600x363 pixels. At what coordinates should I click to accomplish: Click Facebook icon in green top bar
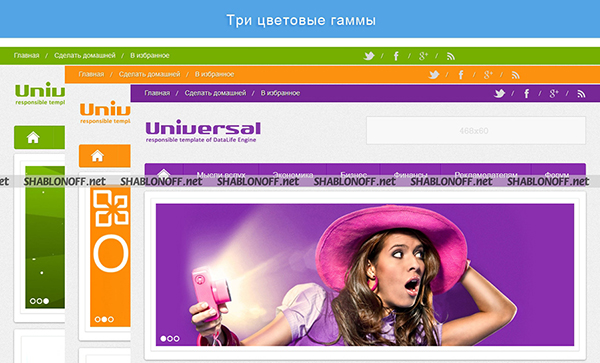coord(396,56)
